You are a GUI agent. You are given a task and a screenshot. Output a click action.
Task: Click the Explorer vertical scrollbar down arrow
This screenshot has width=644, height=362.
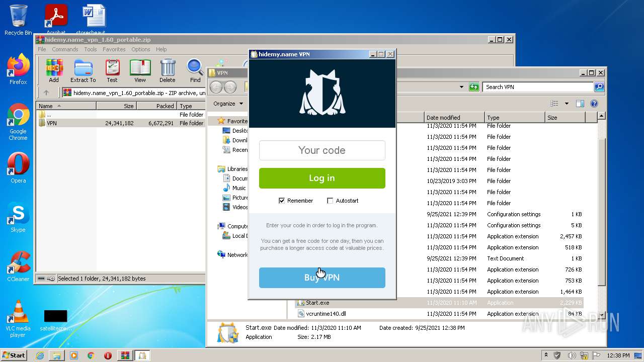601,315
